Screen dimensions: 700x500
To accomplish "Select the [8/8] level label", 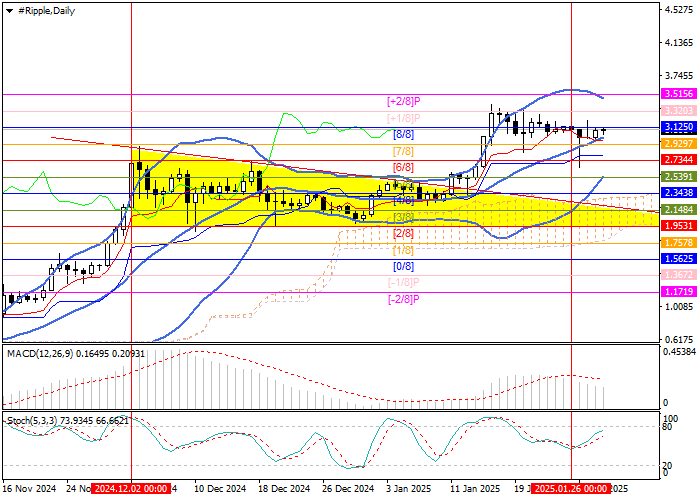I will click(403, 134).
